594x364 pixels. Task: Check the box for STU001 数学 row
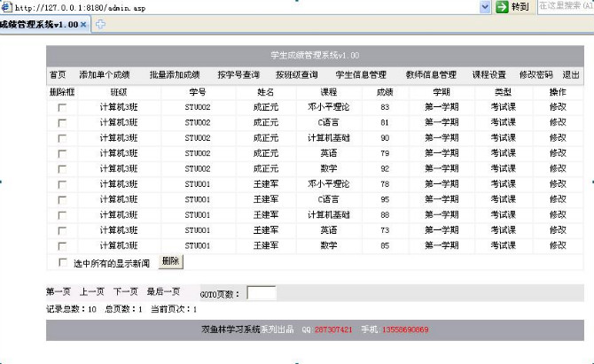click(x=62, y=246)
